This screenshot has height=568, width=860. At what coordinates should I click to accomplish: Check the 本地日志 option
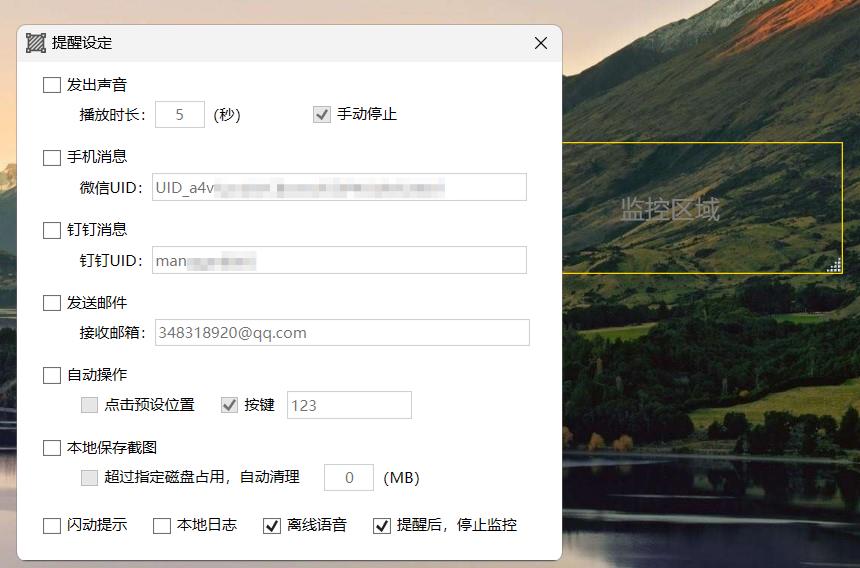pyautogui.click(x=162, y=525)
